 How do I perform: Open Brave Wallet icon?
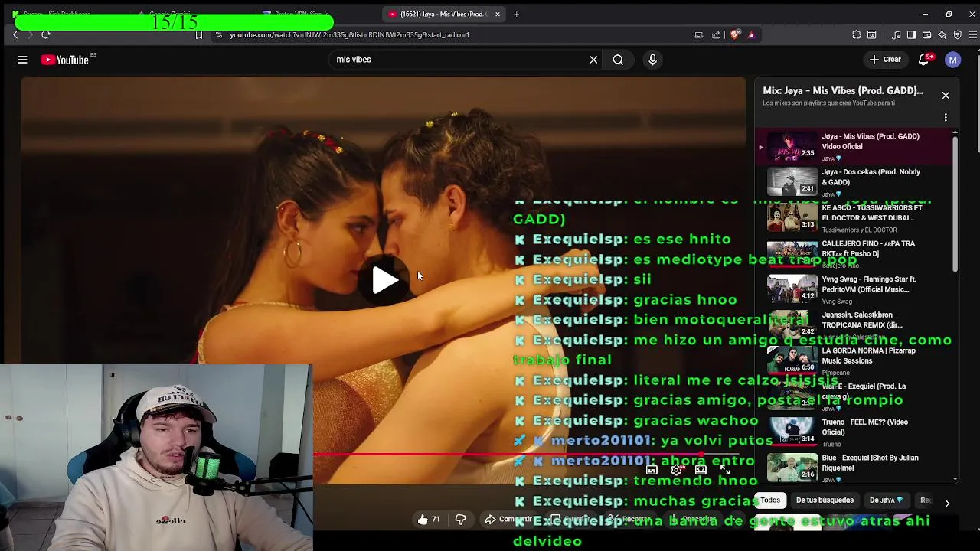tap(926, 34)
